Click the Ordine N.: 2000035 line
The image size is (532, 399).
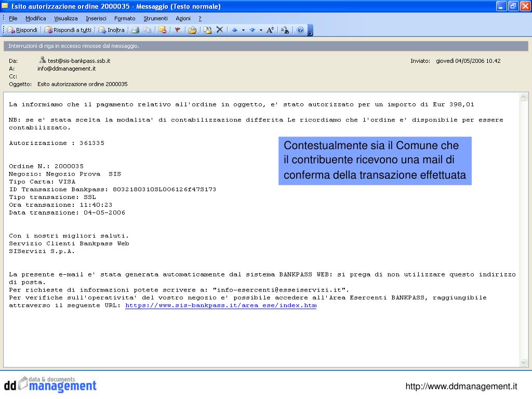[x=46, y=166]
